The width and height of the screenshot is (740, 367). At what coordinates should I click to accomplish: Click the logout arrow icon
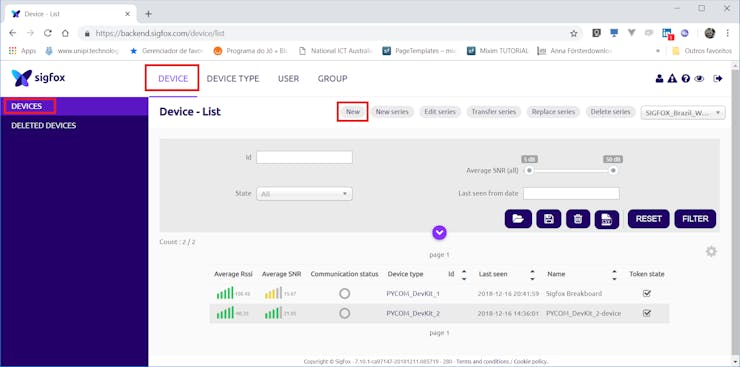tap(718, 79)
